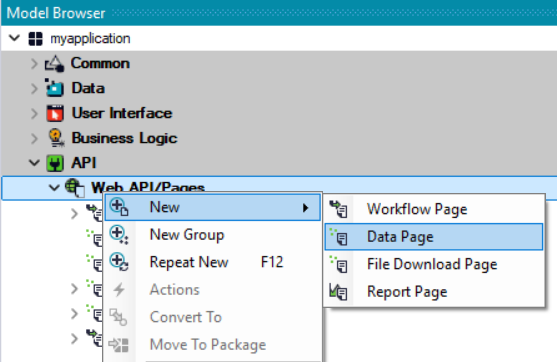
Task: Choose New Group from context menu
Action: tap(213, 235)
